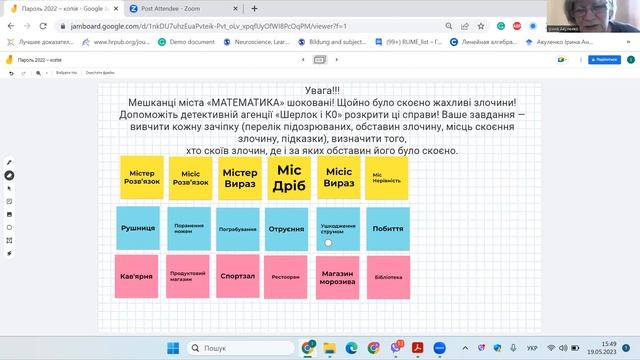Image resolution: width=640 pixels, height=360 pixels.
Task: Clear the current frame
Action: coord(100,73)
